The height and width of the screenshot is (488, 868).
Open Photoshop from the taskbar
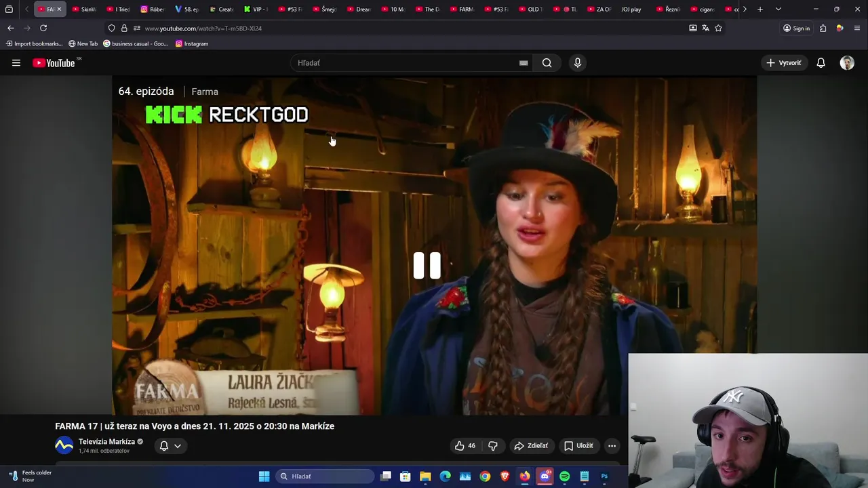[604, 476]
